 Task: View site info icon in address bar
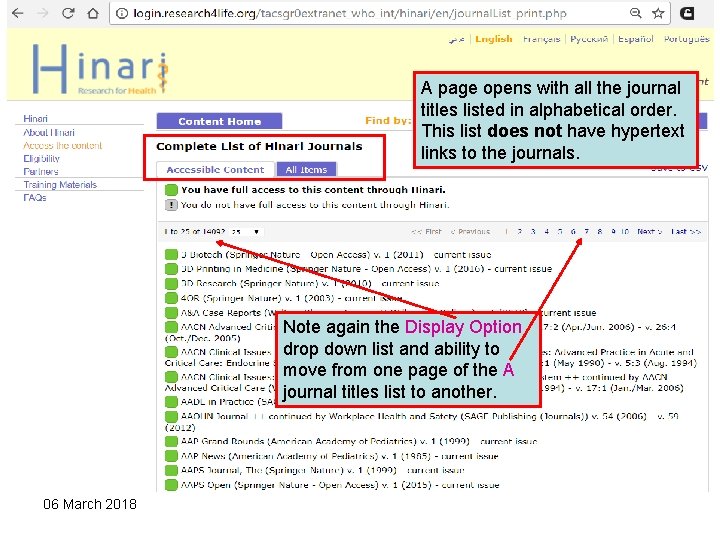pyautogui.click(x=122, y=13)
